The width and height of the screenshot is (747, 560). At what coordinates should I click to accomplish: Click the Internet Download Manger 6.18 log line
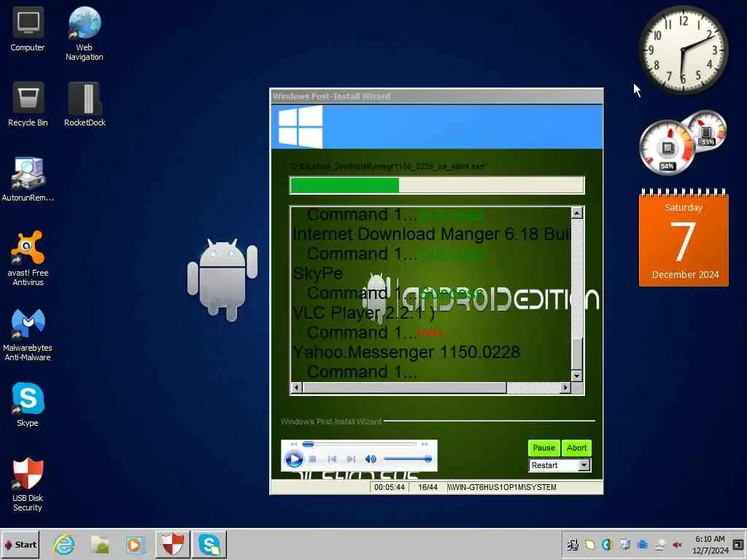click(x=431, y=234)
